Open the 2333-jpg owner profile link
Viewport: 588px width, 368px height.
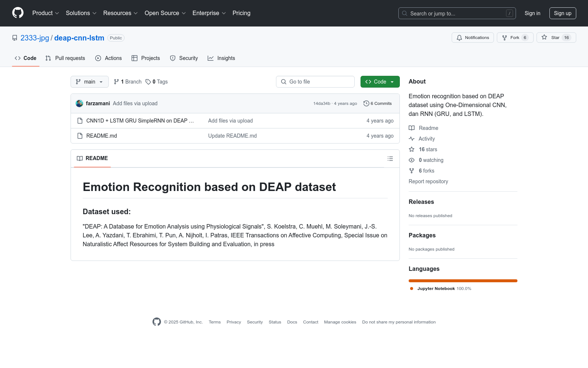pyautogui.click(x=35, y=38)
